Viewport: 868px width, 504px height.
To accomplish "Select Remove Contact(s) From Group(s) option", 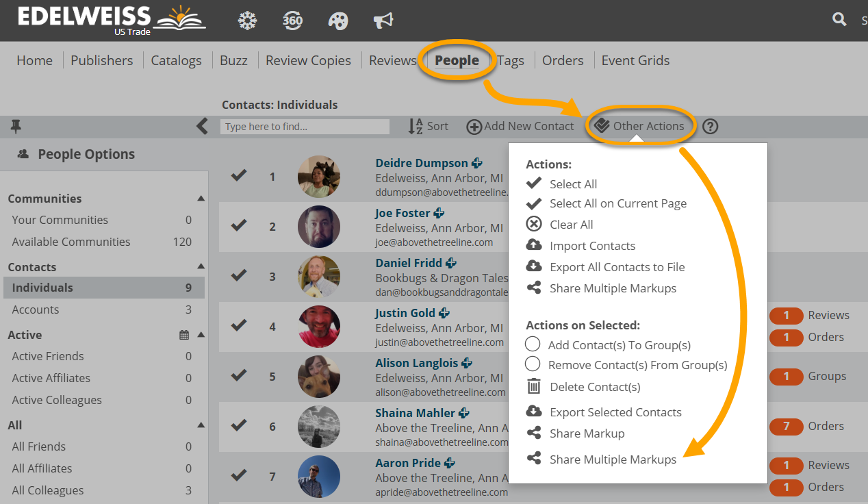I will pyautogui.click(x=626, y=365).
